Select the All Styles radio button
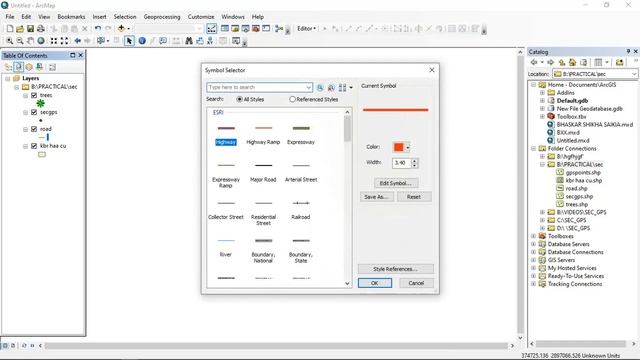Image resolution: width=640 pixels, height=360 pixels. 240,99
